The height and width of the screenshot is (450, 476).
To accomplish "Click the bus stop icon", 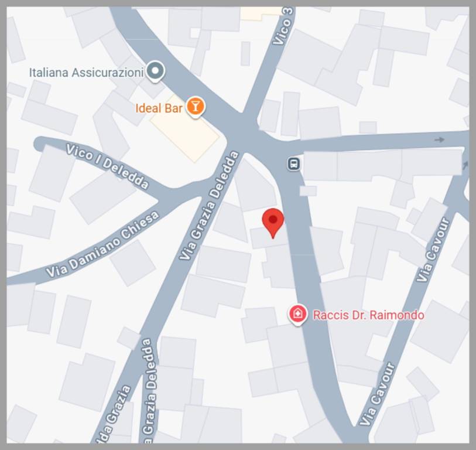I will click(293, 164).
